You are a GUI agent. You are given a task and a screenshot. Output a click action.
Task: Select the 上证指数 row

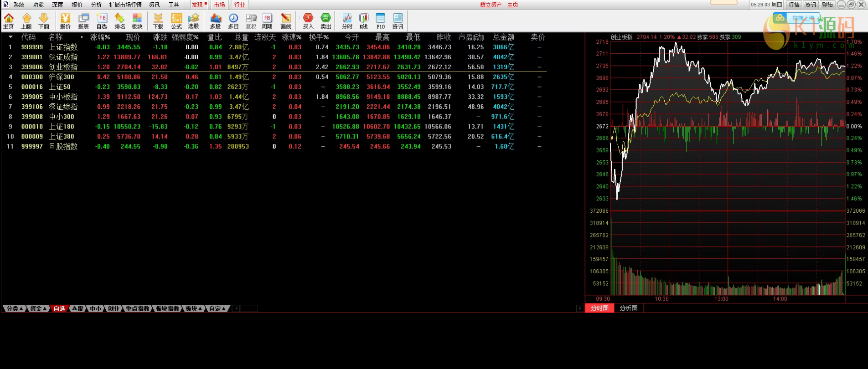274,47
